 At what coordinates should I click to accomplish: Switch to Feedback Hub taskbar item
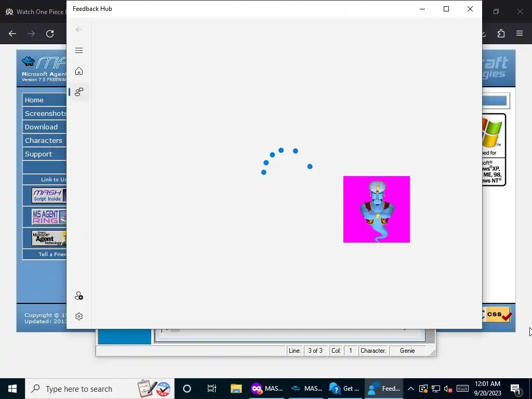(384, 389)
